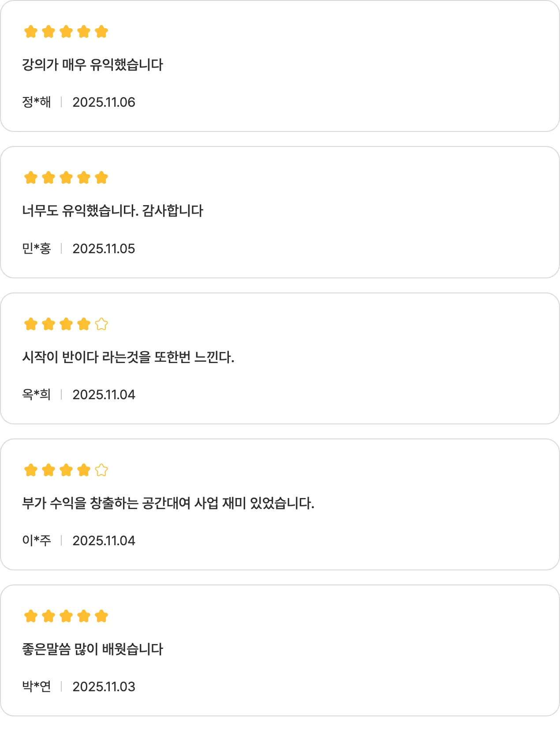Click the third star in 박*연's review
The height and width of the screenshot is (738, 560).
click(x=66, y=616)
